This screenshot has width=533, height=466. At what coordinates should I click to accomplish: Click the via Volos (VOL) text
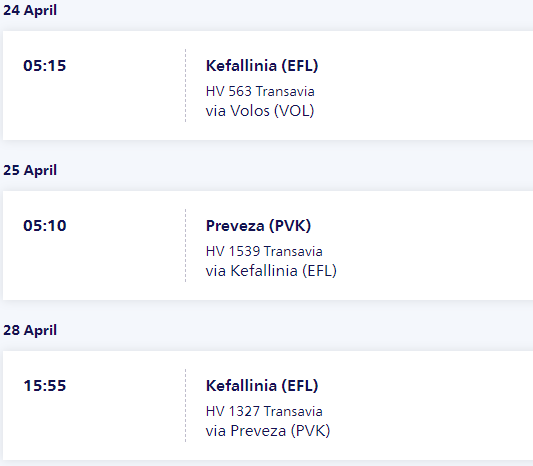[260, 111]
